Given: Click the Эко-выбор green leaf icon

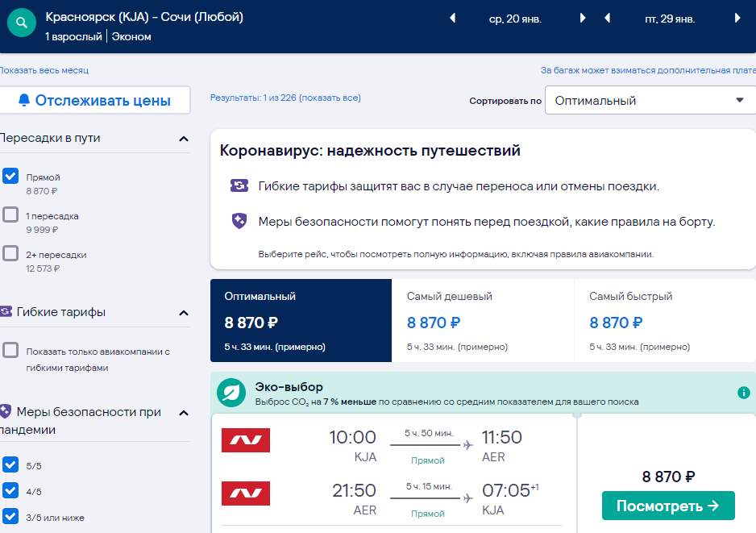Looking at the screenshot, I should click(231, 393).
